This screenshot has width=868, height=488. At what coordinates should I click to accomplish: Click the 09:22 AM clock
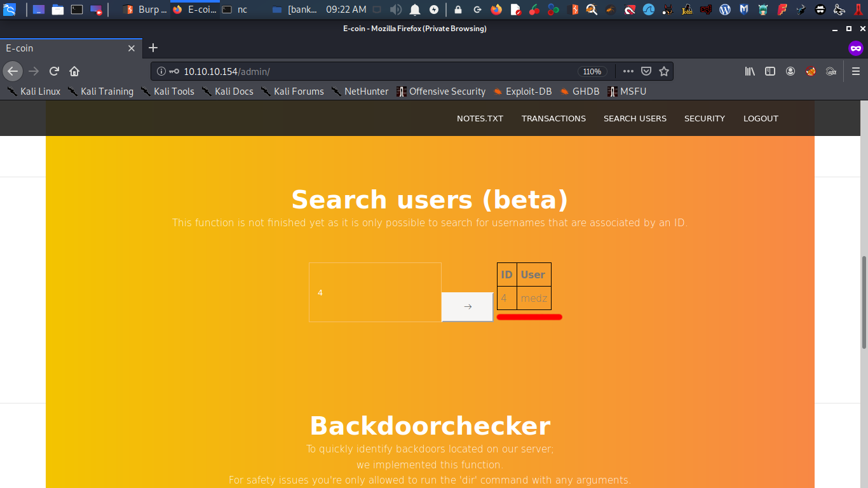coord(346,10)
